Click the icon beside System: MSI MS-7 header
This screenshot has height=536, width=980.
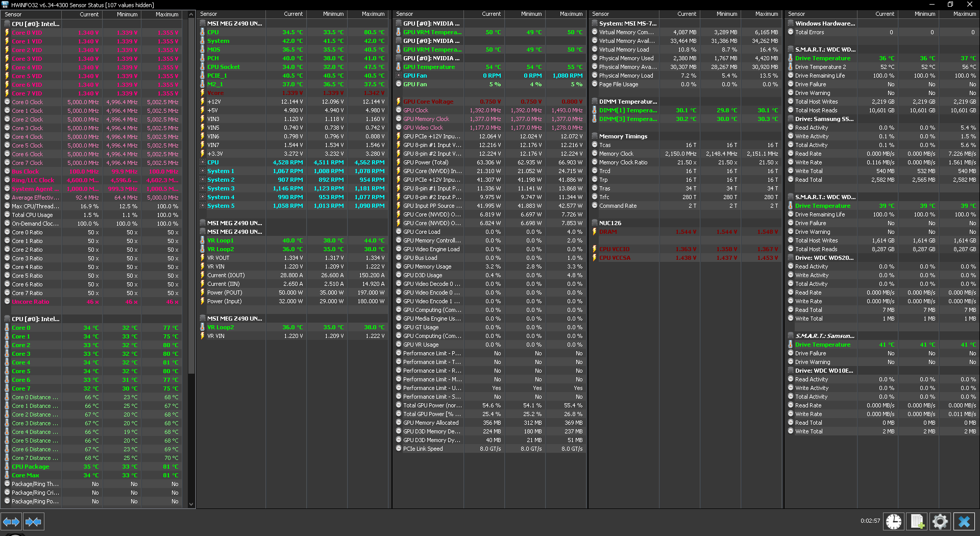point(595,23)
